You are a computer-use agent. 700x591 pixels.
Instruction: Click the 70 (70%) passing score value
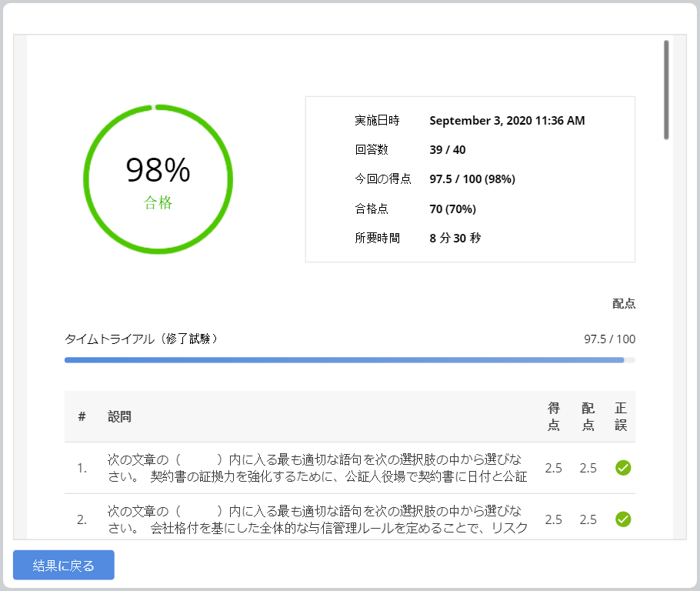452,209
